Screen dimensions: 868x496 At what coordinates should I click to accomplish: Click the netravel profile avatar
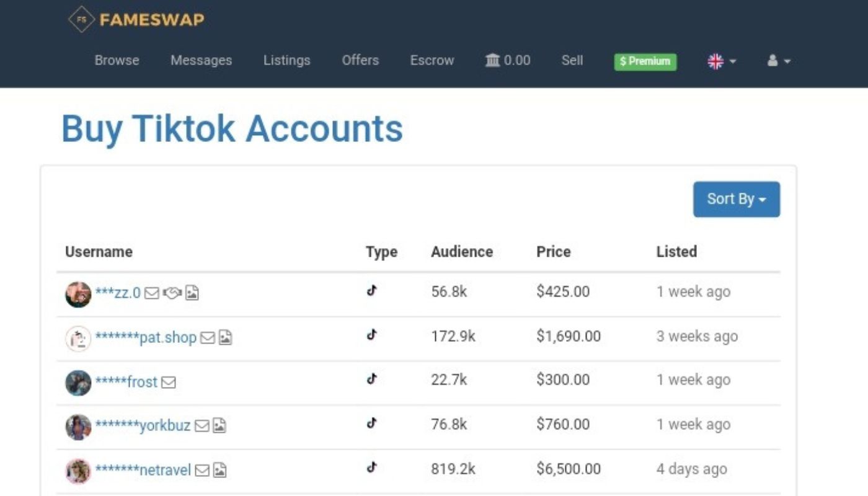tap(78, 471)
